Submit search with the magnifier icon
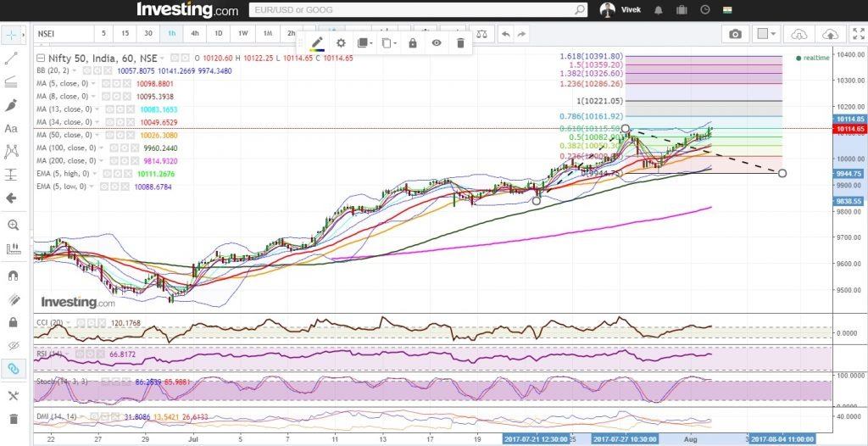Screen dimensions: 868x446 (x=579, y=10)
